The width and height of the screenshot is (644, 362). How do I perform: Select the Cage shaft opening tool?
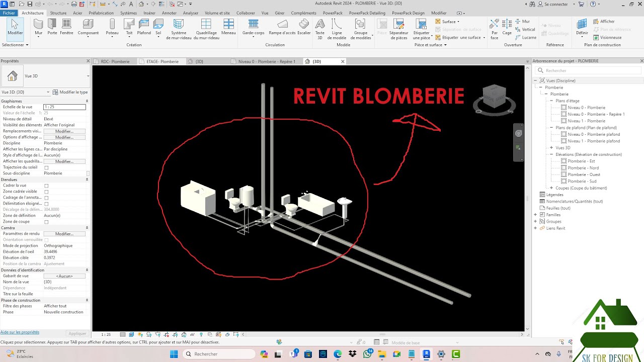point(507,27)
